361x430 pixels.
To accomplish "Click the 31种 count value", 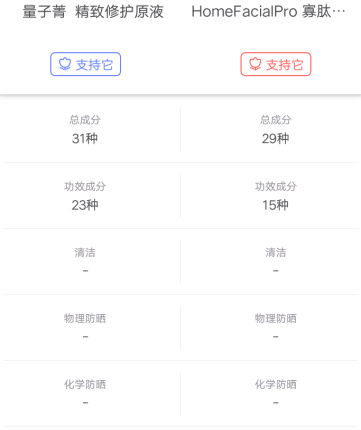I will pyautogui.click(x=85, y=138).
